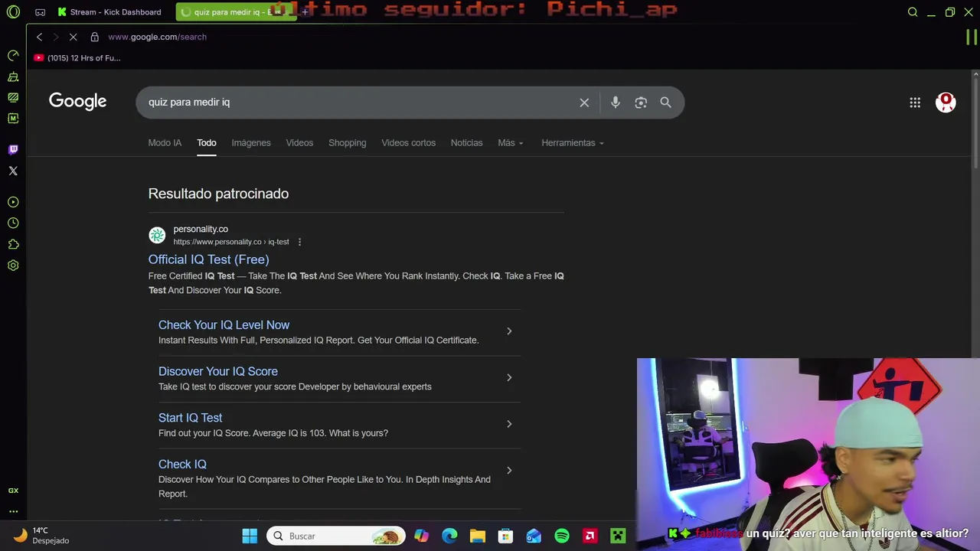Click chevron beside Check IQ

(x=509, y=471)
